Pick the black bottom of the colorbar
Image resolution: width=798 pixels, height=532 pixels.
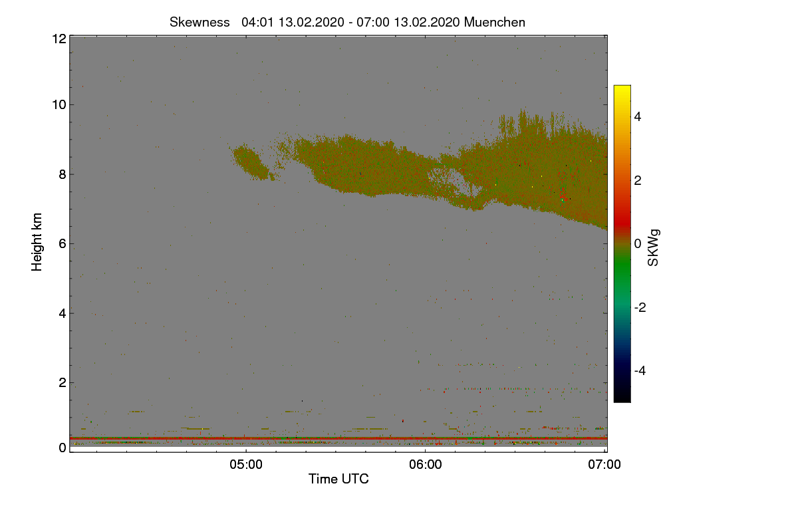click(x=622, y=397)
